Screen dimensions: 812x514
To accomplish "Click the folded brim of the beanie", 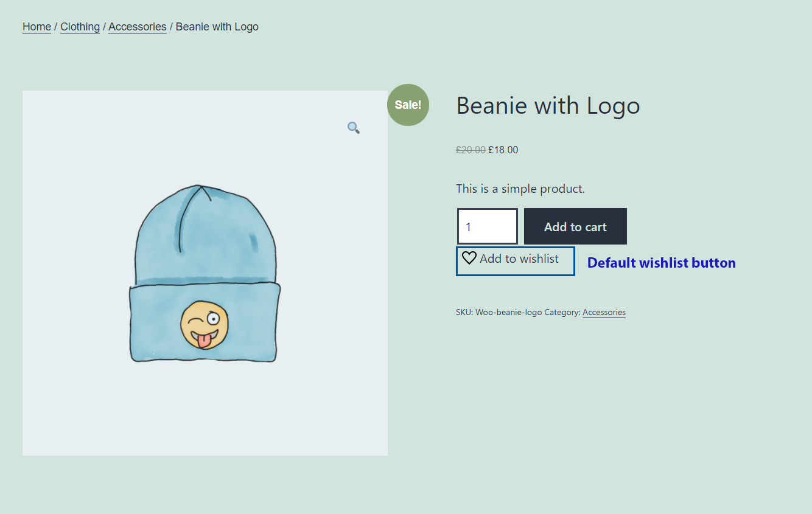I will click(205, 322).
